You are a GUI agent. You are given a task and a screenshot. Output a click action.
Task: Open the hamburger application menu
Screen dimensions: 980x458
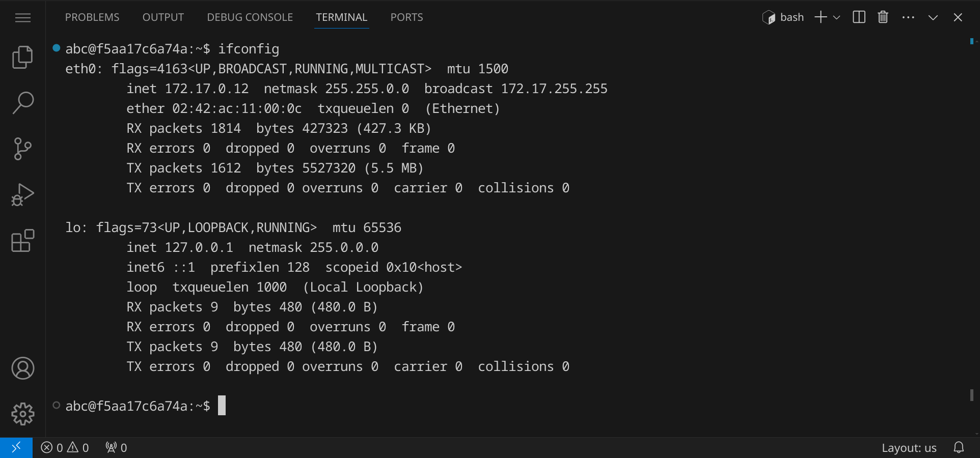(x=22, y=18)
